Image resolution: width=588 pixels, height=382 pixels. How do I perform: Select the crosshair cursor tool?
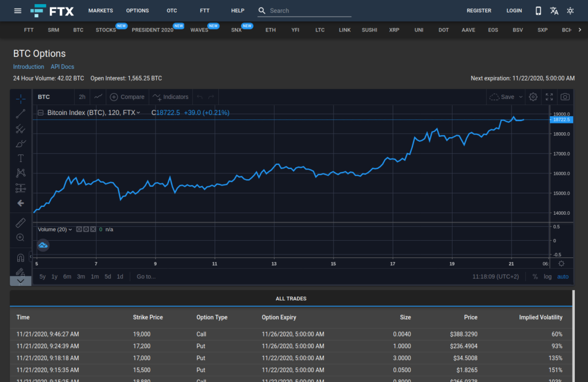tap(21, 99)
